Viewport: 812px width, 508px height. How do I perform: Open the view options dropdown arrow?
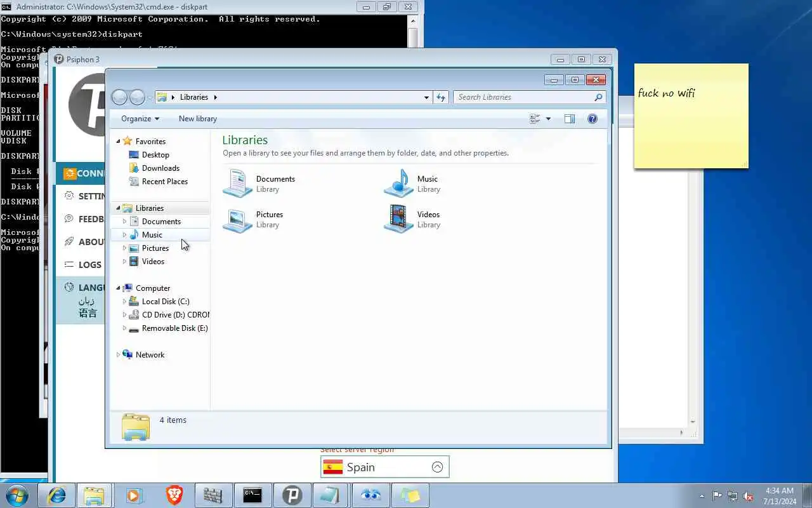pyautogui.click(x=548, y=119)
